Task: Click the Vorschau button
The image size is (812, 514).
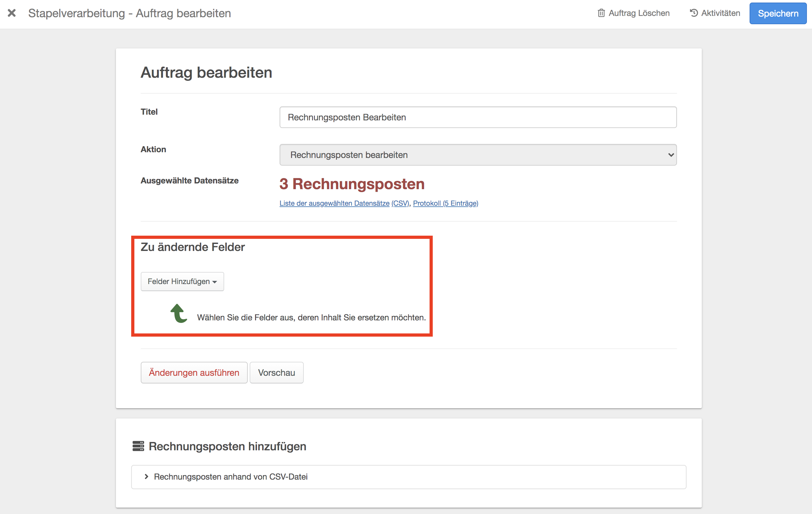Action: tap(276, 373)
